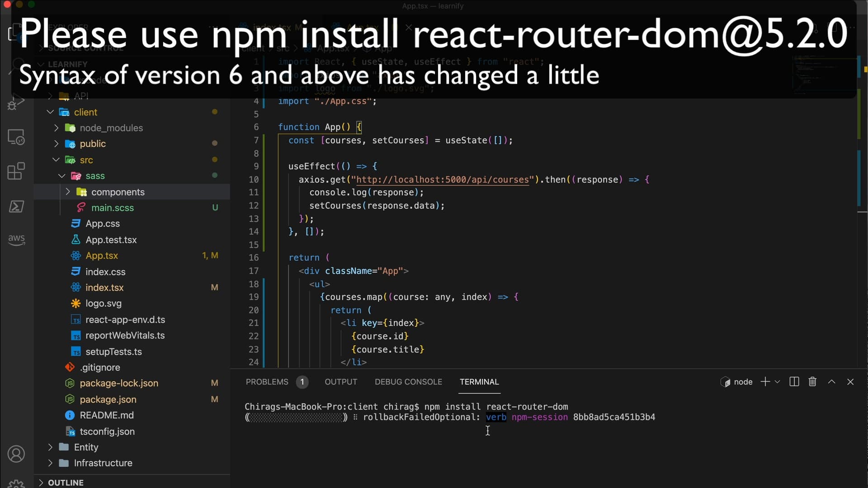Open the Remote Explorer view
Viewport: 868px width, 488px height.
[x=16, y=137]
